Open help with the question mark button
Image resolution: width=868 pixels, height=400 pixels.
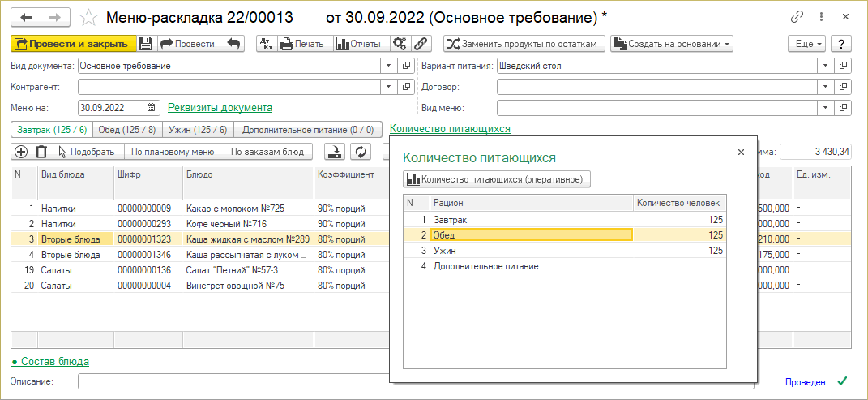tap(841, 43)
